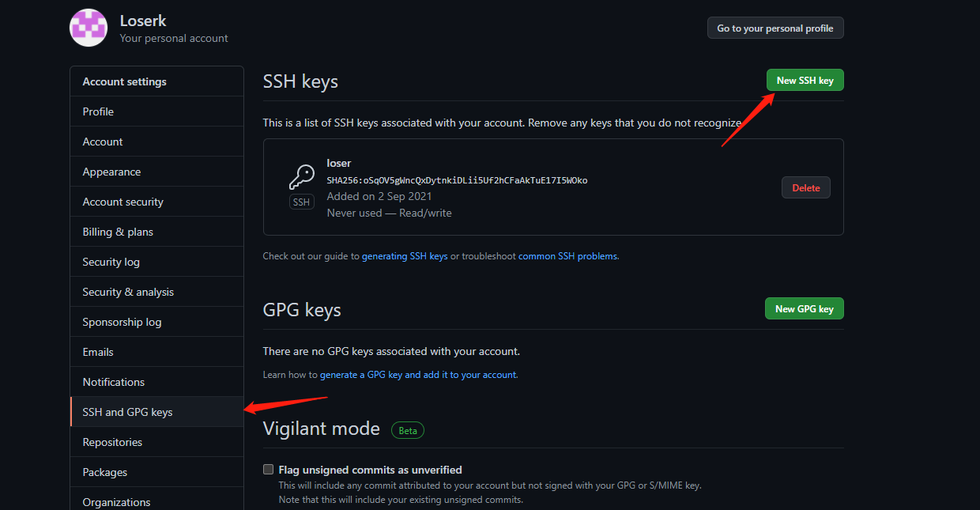Select SSH and GPG keys item
The image size is (980, 510).
pos(127,412)
